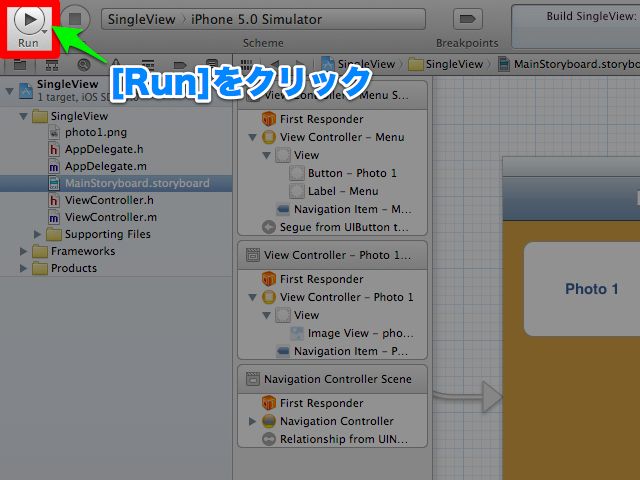The width and height of the screenshot is (640, 480).
Task: Select Segue from UIButton row
Action: [x=335, y=227]
